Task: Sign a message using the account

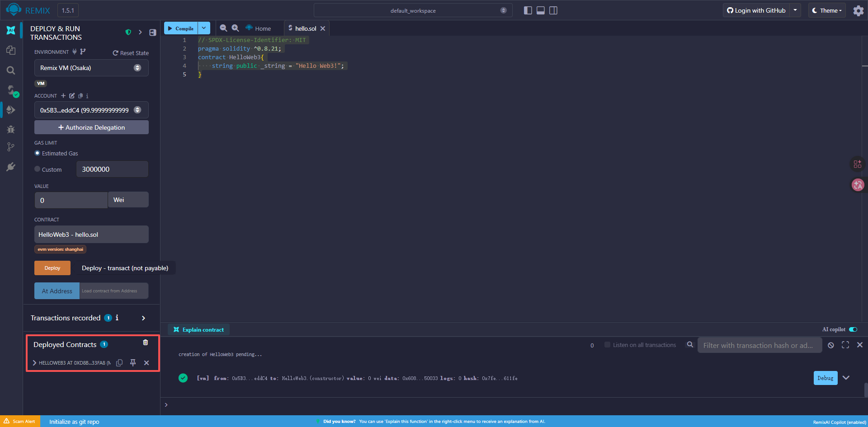Action: click(x=72, y=96)
